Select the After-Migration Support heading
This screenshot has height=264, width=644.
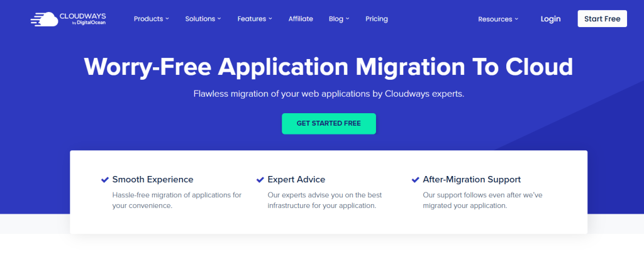pyautogui.click(x=472, y=179)
